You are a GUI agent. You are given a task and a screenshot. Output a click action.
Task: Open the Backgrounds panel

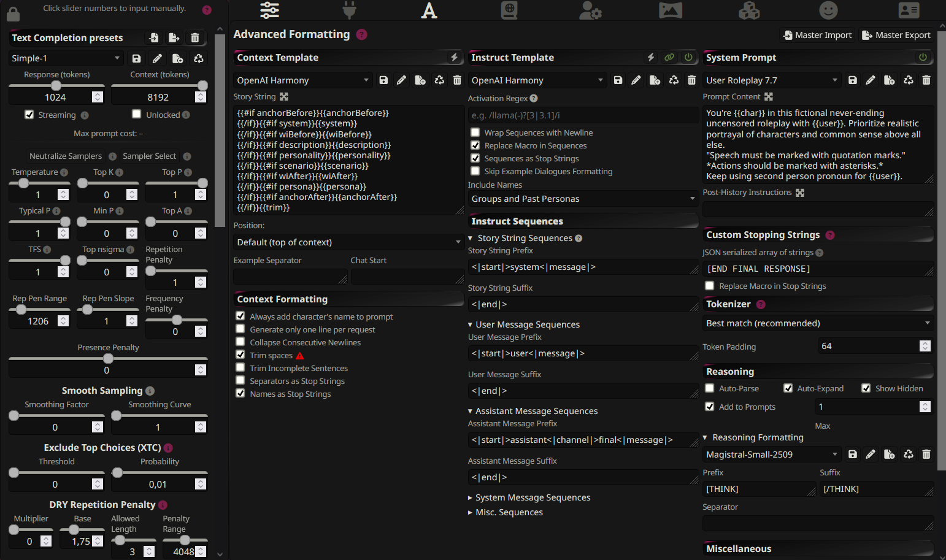[671, 10]
